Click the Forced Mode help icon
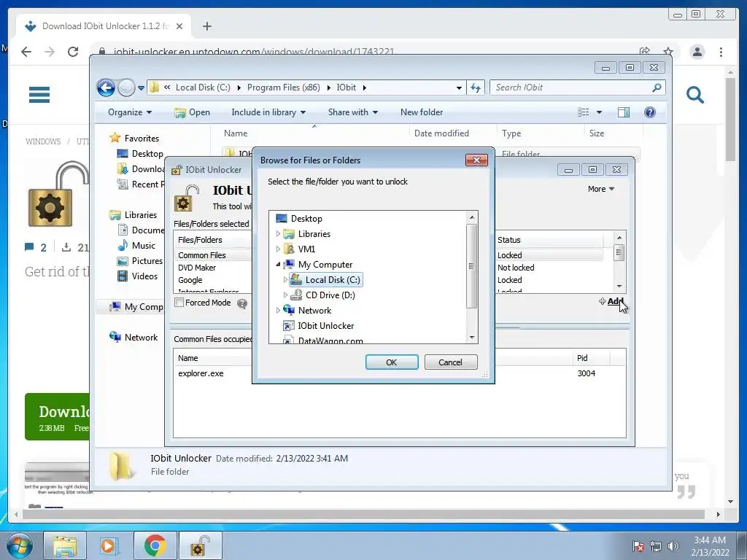This screenshot has width=747, height=560. click(242, 303)
